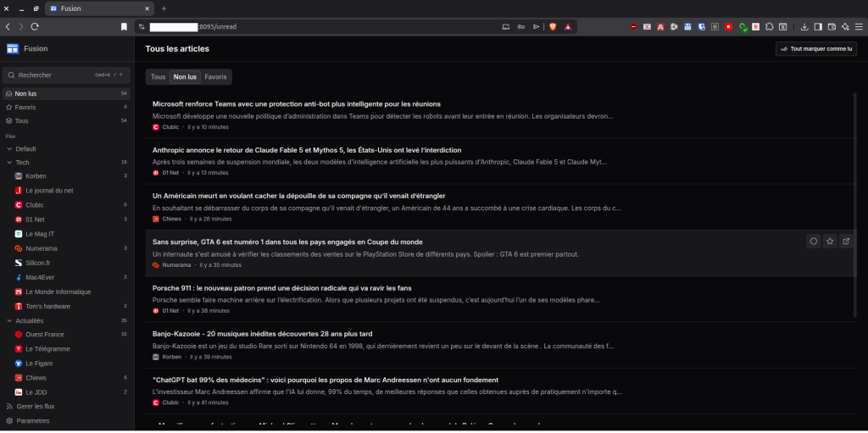
Task: Select the Non lus filter tab
Action: coord(185,77)
